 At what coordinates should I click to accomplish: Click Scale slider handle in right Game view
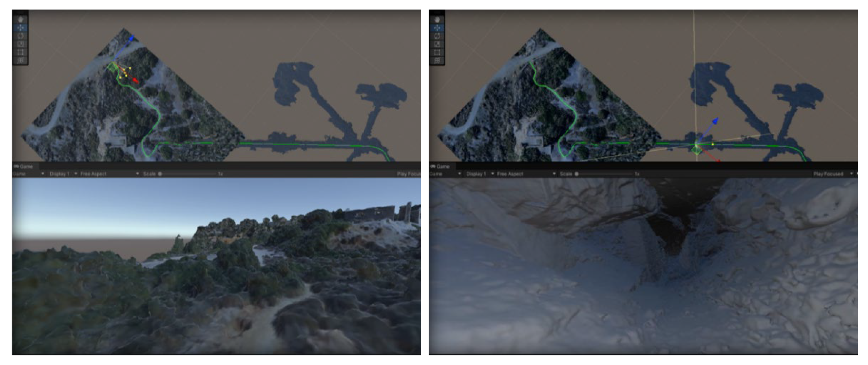pyautogui.click(x=576, y=174)
